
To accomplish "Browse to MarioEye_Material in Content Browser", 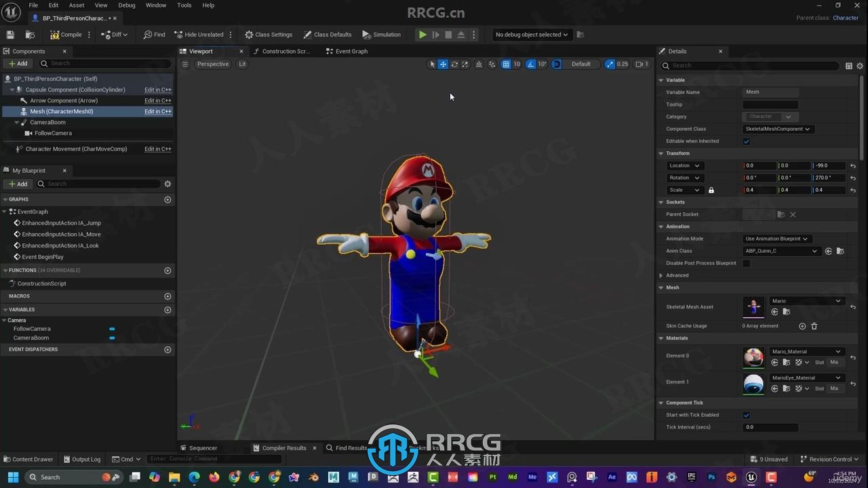I will click(x=787, y=388).
